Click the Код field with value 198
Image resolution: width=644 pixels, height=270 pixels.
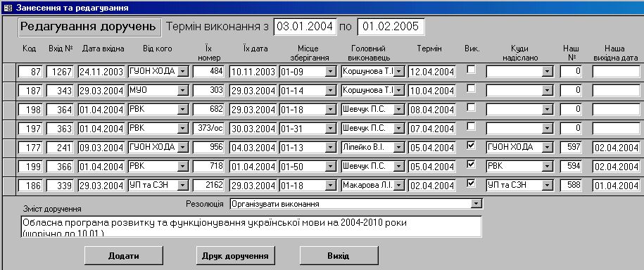point(30,109)
